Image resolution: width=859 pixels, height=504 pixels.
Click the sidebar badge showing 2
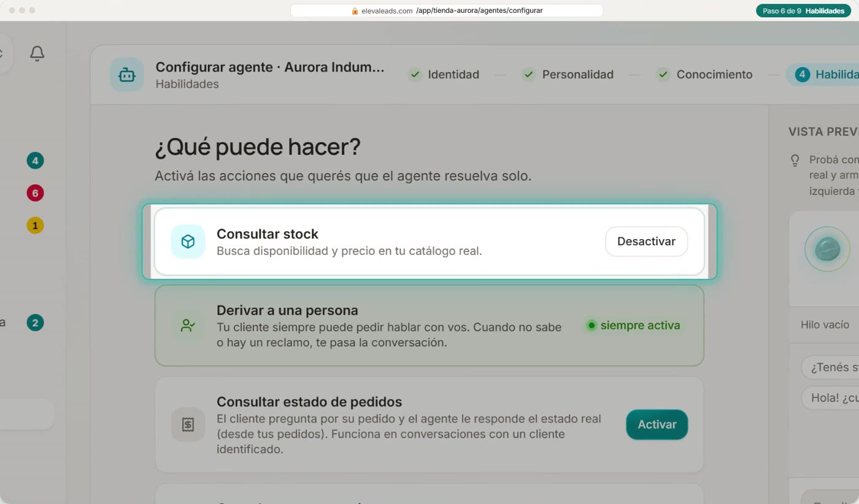point(35,323)
